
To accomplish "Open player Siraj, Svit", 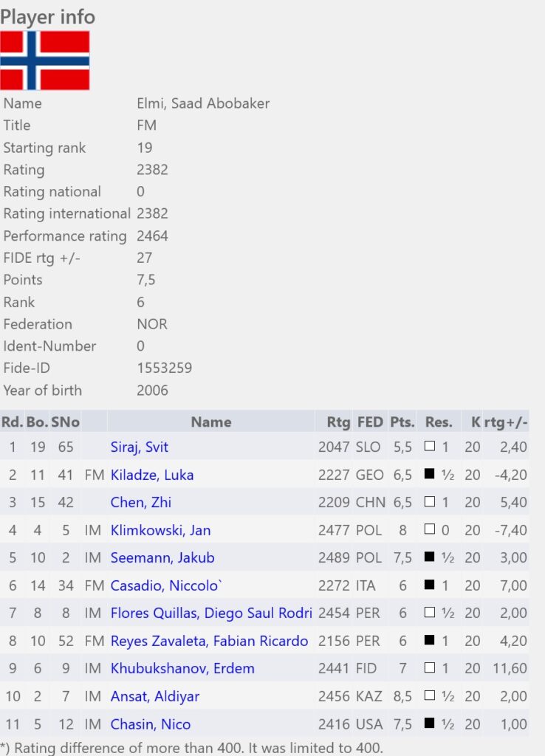I will tap(140, 447).
